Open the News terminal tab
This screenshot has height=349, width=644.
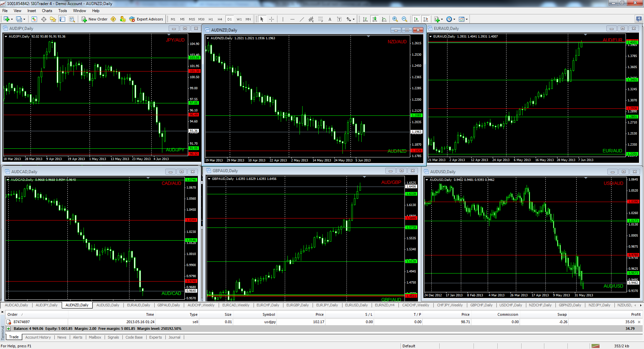pos(62,337)
